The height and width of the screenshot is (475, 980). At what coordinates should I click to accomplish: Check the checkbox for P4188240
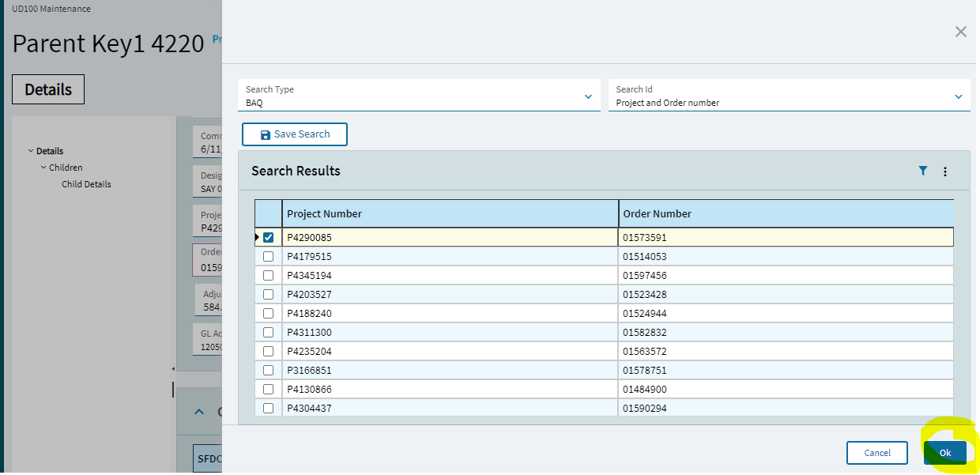pyautogui.click(x=268, y=313)
